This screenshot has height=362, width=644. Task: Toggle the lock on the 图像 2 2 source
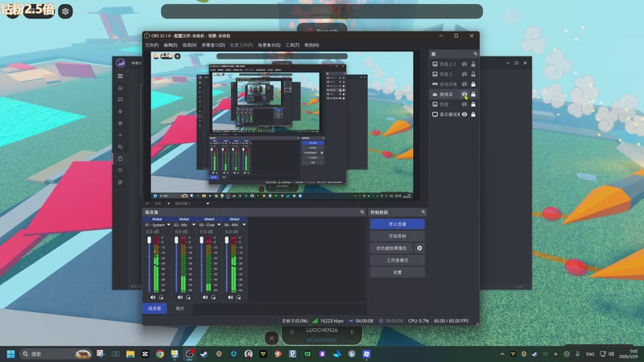coord(473,64)
